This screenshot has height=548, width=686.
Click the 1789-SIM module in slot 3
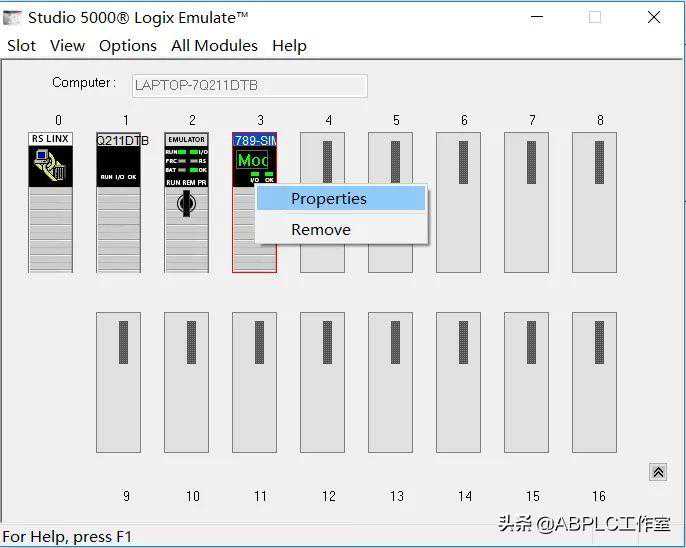pos(253,158)
